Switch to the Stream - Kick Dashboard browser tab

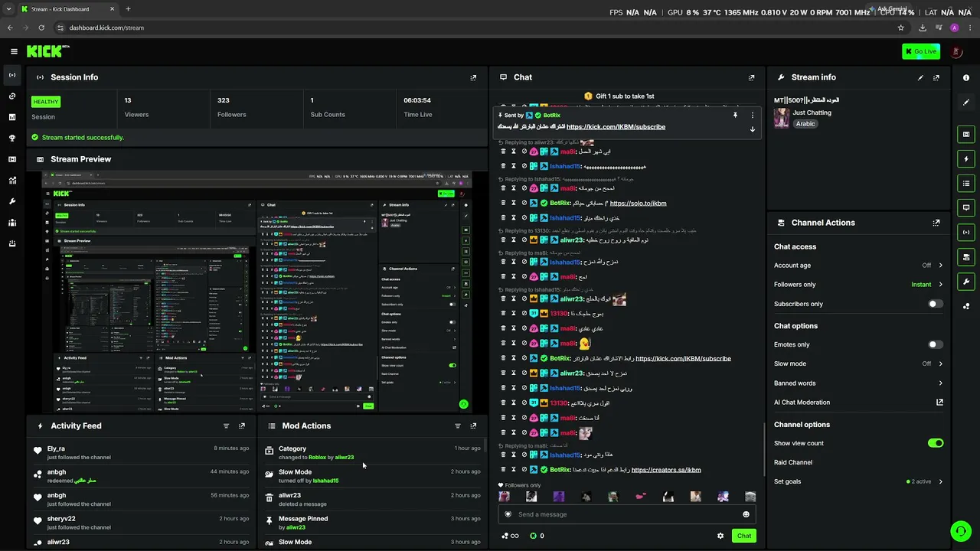click(67, 9)
